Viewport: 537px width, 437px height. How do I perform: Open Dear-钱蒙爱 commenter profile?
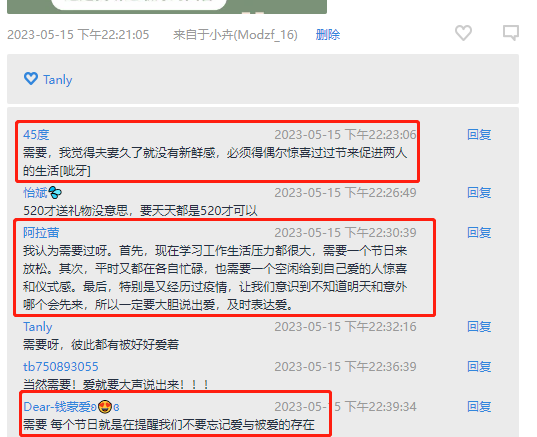tap(60, 407)
